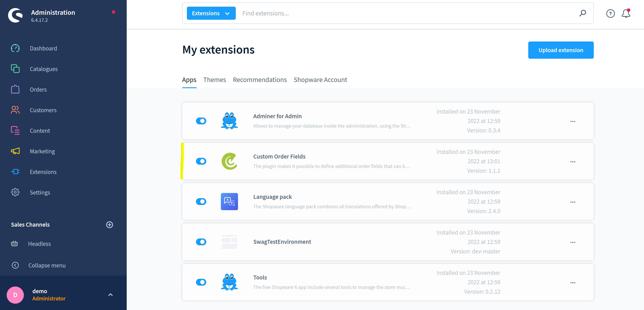Viewport: 644px width, 310px height.
Task: Open the Headless basket icon
Action: (x=15, y=243)
